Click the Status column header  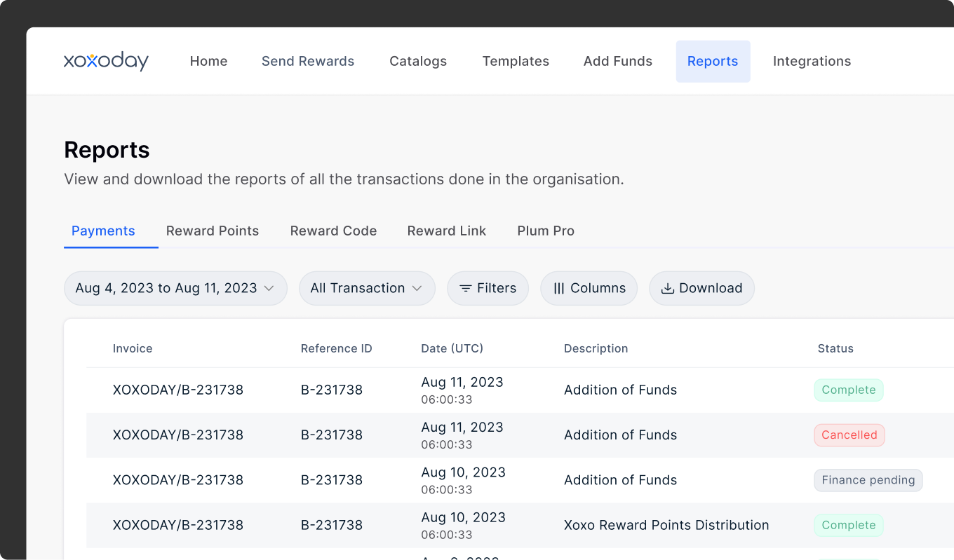(x=835, y=348)
